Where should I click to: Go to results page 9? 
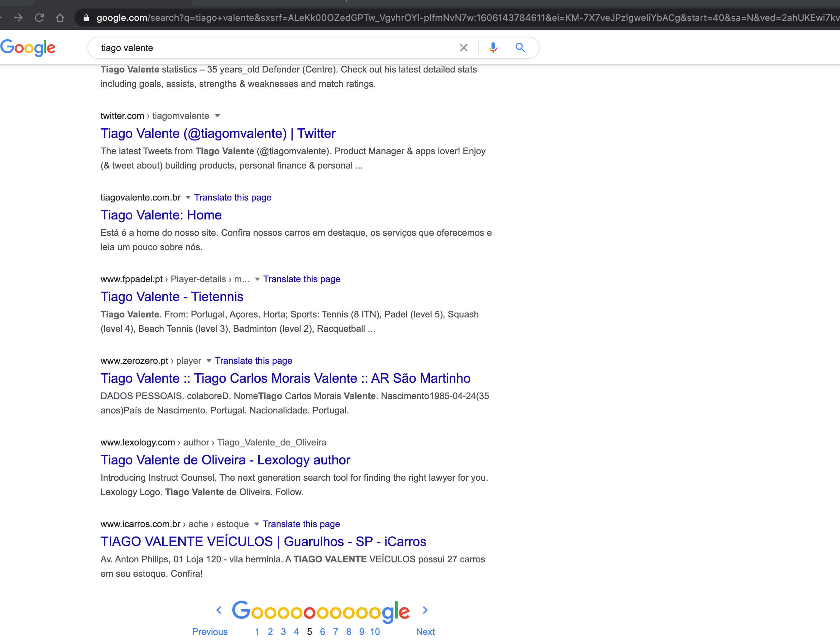coord(362,632)
